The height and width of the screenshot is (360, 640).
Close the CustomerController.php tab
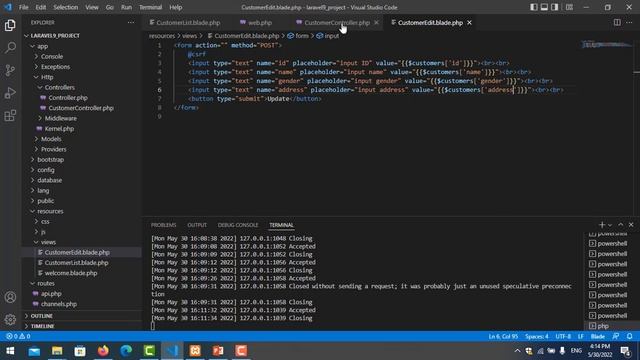click(376, 22)
